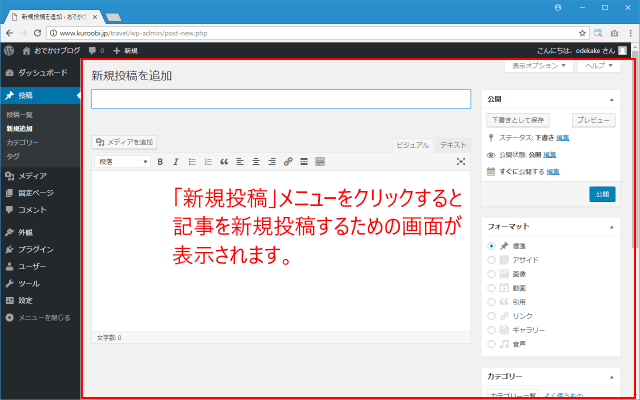The width and height of the screenshot is (640, 400).
Task: Toggle the extra toolbar row icon
Action: [320, 162]
